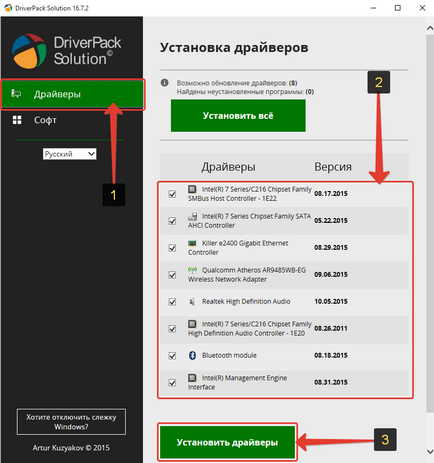Select version 08.29.2015 of Killer e2400

pos(331,248)
